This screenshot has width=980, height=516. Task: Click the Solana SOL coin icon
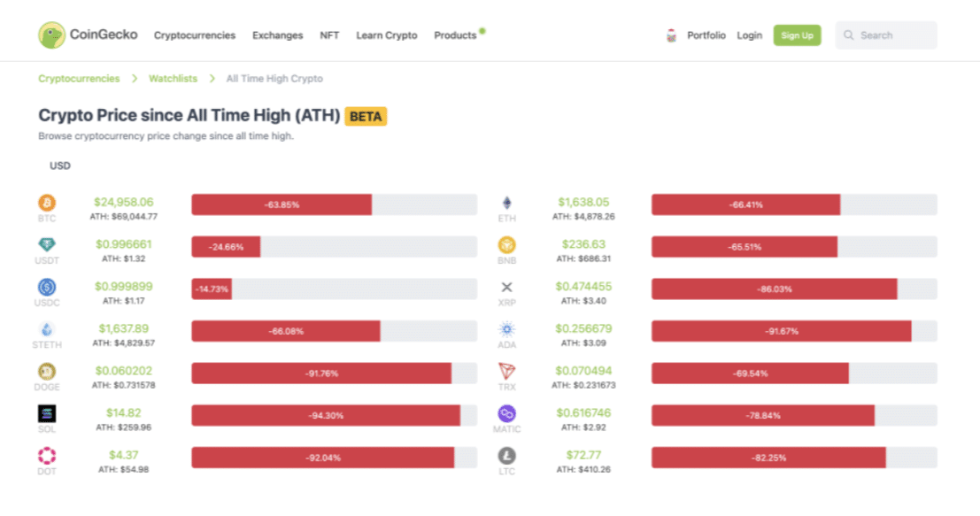[x=47, y=413]
